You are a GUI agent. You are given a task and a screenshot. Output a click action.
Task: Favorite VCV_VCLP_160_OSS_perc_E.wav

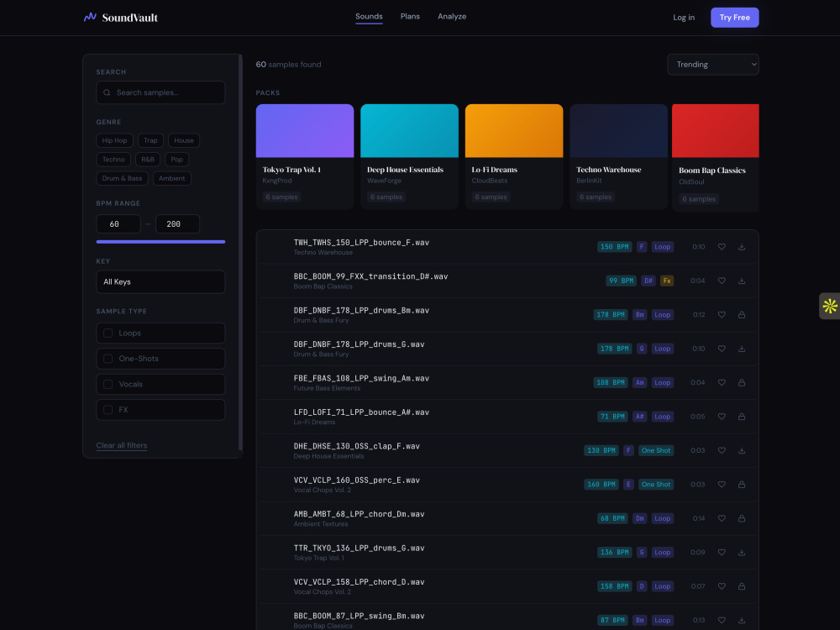722,485
